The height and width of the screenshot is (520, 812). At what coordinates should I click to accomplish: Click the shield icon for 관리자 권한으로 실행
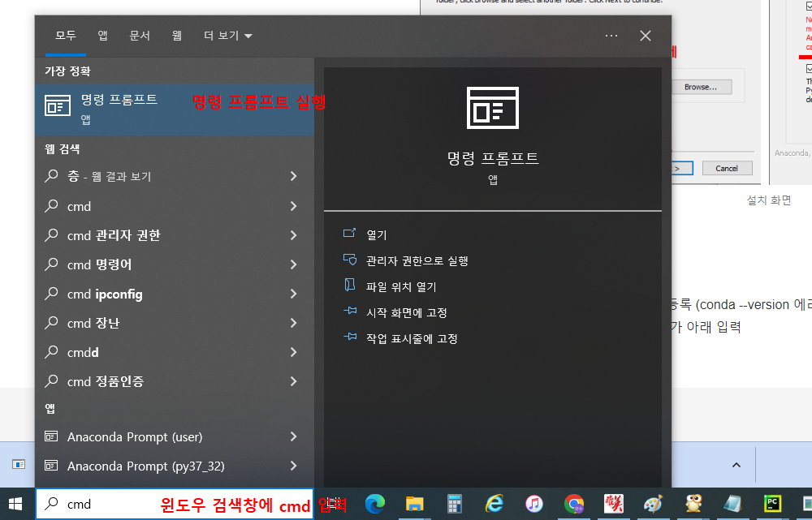click(349, 260)
